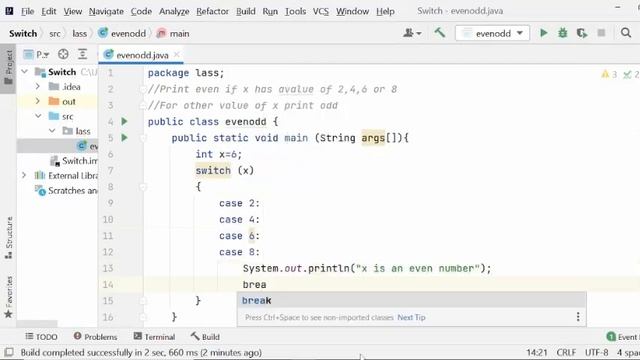Open the Build tool window
The image size is (640, 360).
pyautogui.click(x=205, y=337)
